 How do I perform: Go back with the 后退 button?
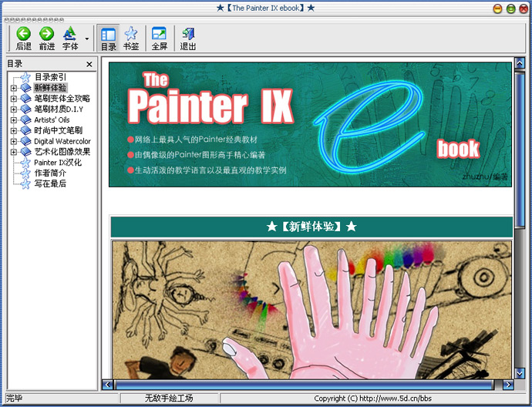click(23, 39)
